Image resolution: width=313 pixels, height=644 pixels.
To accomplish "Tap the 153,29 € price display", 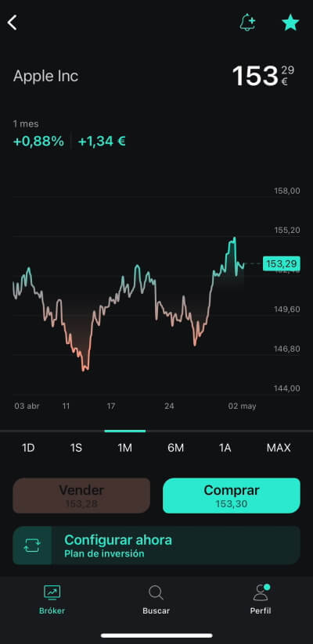I will coord(263,76).
